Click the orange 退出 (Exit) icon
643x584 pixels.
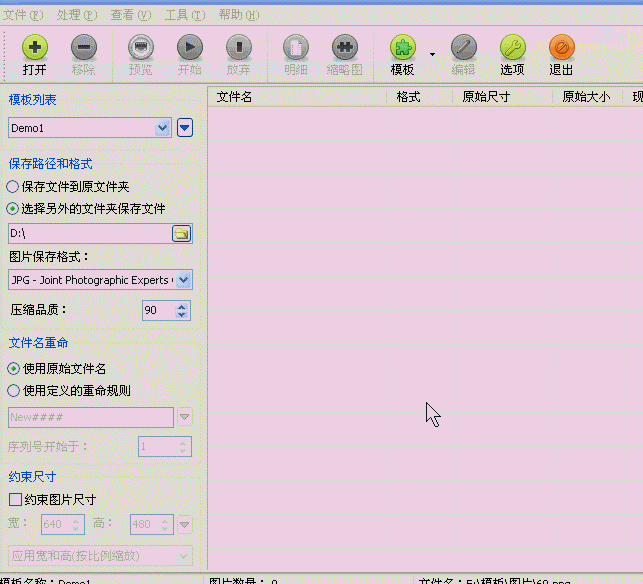(561, 47)
